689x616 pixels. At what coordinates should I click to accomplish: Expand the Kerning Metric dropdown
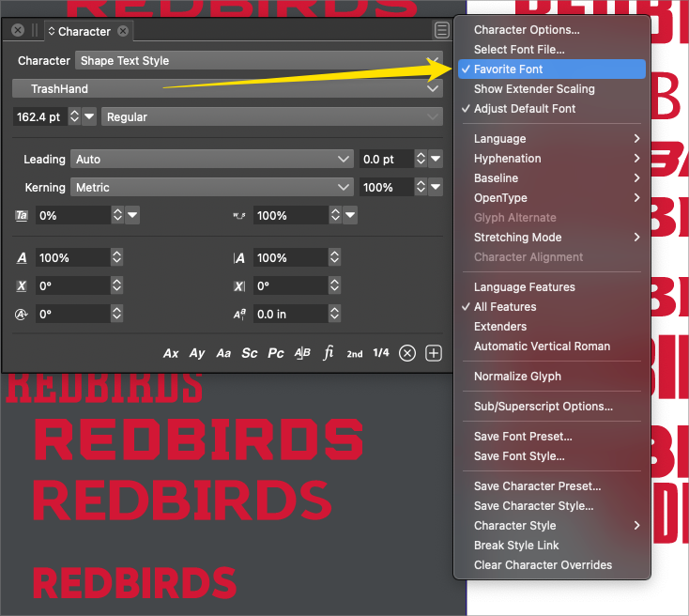[x=212, y=188]
